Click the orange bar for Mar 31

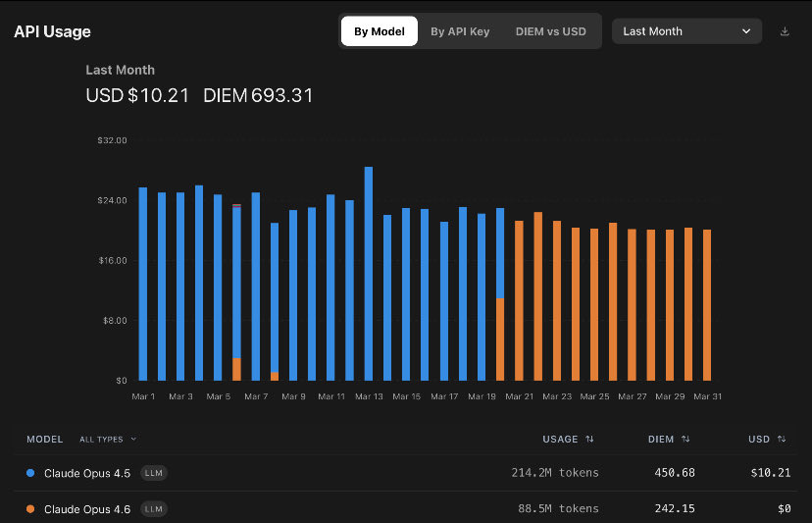[x=707, y=305]
